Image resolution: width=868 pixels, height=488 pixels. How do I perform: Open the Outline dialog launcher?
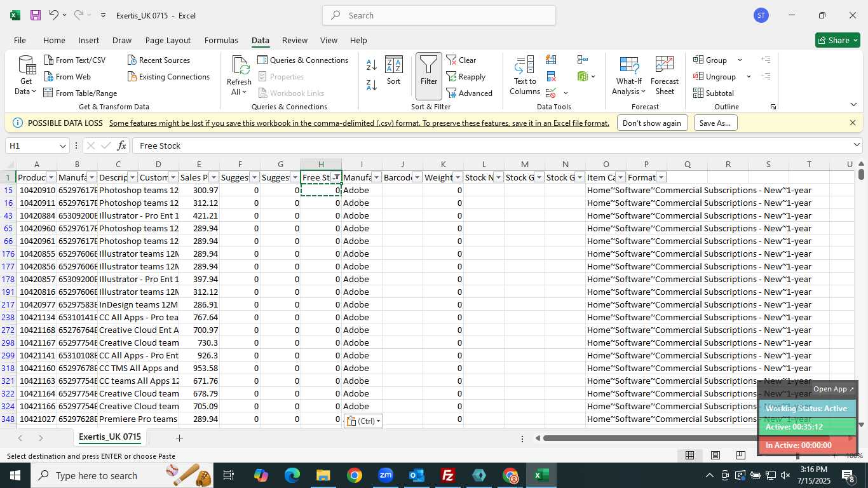773,107
